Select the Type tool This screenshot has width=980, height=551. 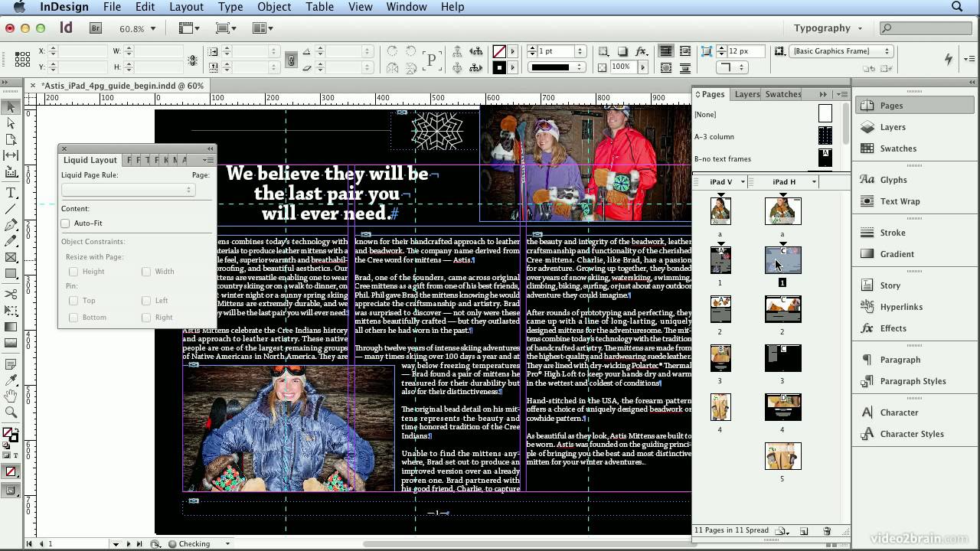tap(11, 193)
